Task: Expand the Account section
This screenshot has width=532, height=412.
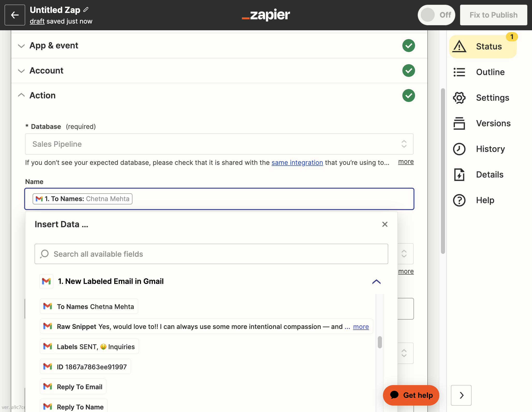Action: 21,71
